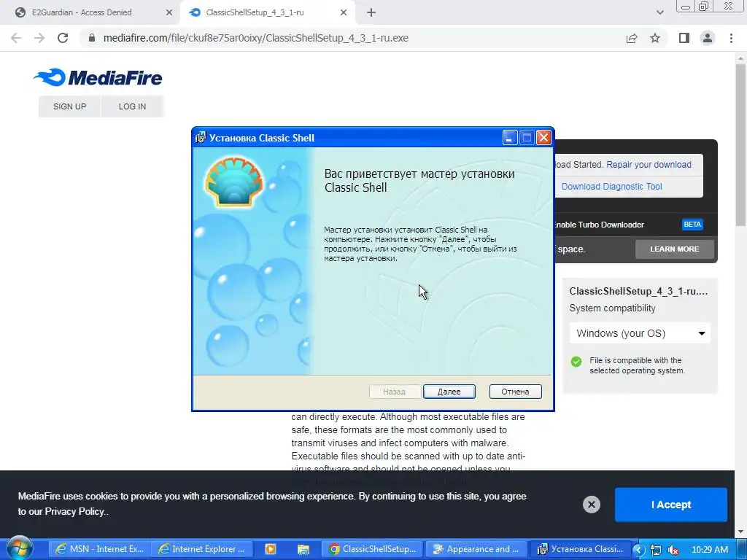The height and width of the screenshot is (560, 747).
Task: Open the tab search chevron
Action: click(x=659, y=12)
